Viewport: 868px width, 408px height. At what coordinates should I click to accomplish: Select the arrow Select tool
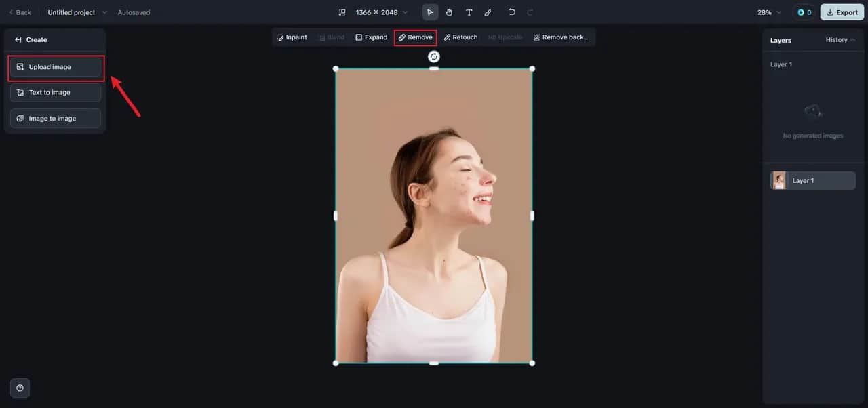point(430,12)
